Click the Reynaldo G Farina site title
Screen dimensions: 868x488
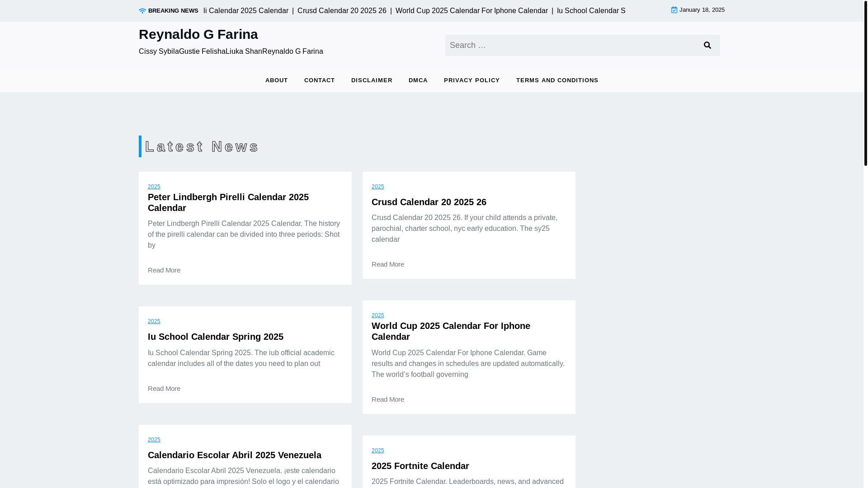[x=198, y=34]
